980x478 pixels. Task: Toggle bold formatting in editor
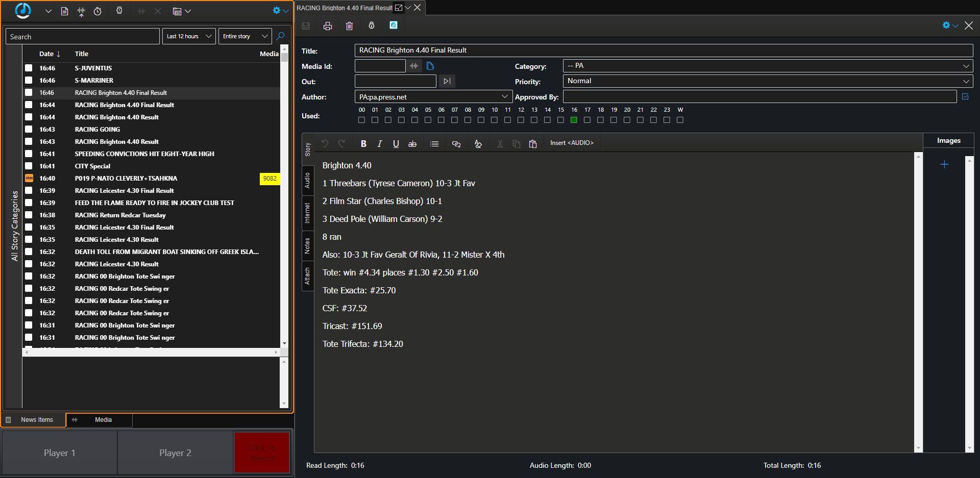click(363, 144)
